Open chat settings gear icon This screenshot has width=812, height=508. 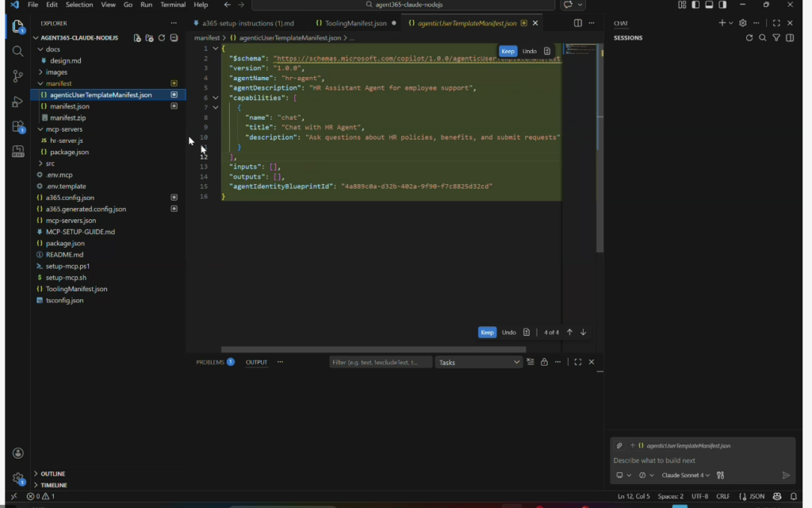click(743, 23)
